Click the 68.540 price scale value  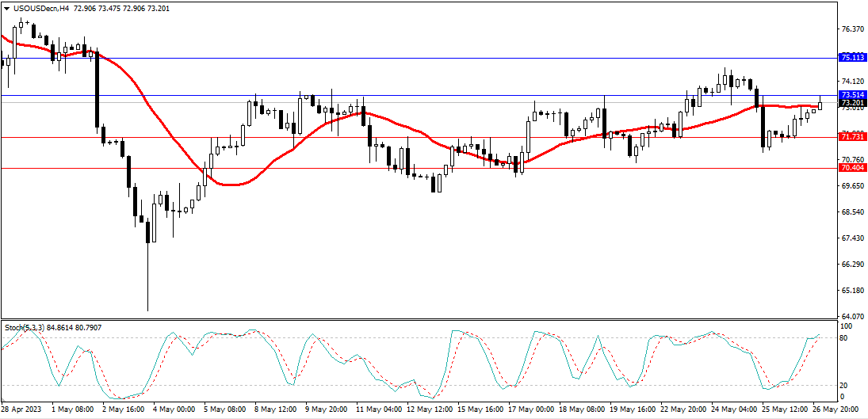pos(852,212)
